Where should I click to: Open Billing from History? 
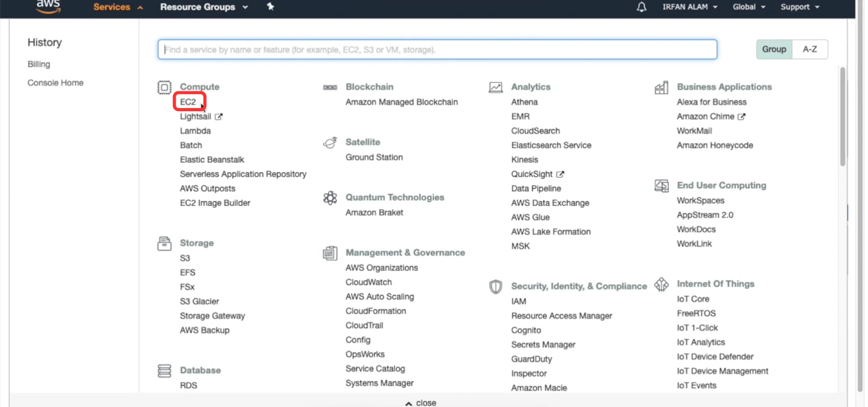pos(39,64)
